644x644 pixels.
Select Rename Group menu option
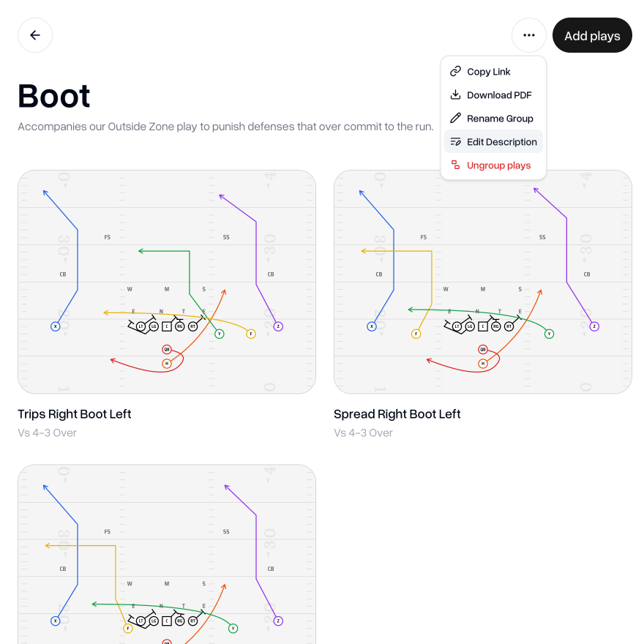point(500,119)
